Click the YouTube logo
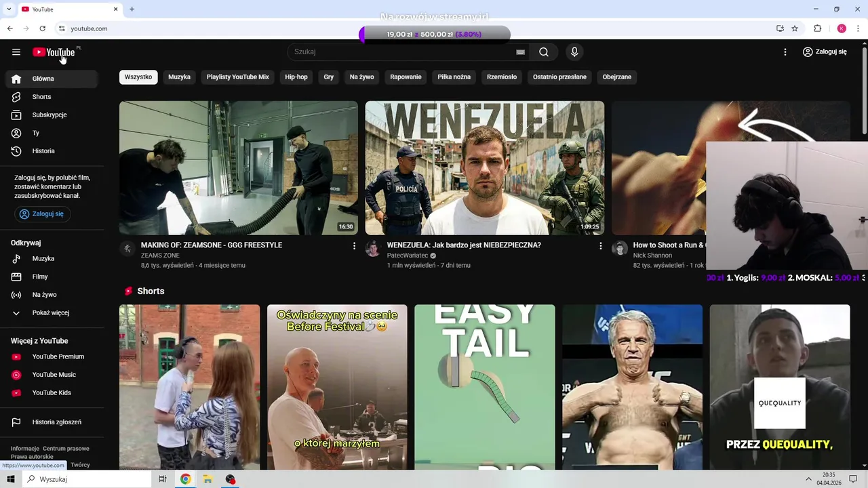Image resolution: width=868 pixels, height=488 pixels. pos(54,52)
